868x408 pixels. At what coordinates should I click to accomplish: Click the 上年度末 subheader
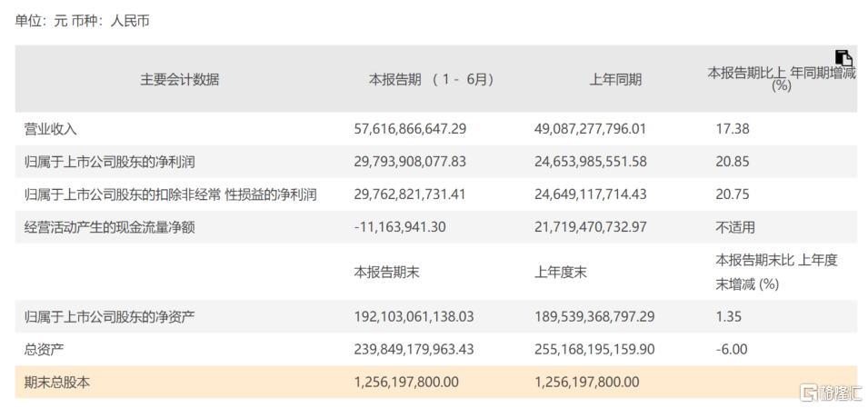(564, 271)
